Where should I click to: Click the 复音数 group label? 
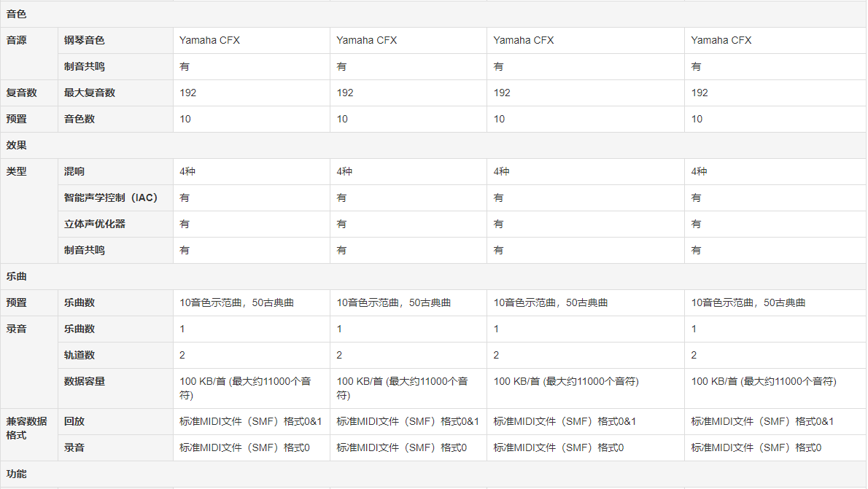[22, 93]
